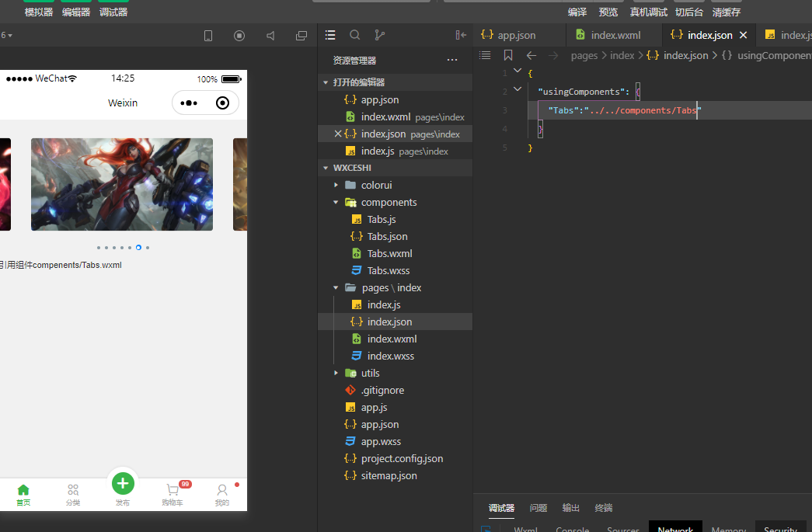
Task: Switch to 输出 output tab
Action: [x=570, y=508]
